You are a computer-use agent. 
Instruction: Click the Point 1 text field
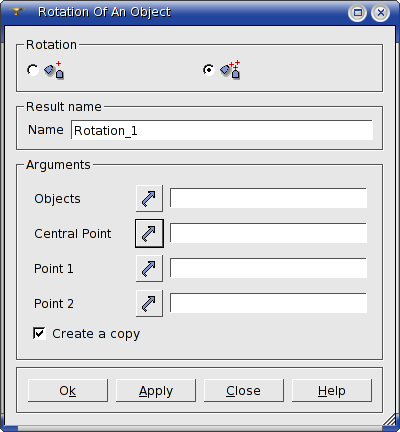(268, 268)
